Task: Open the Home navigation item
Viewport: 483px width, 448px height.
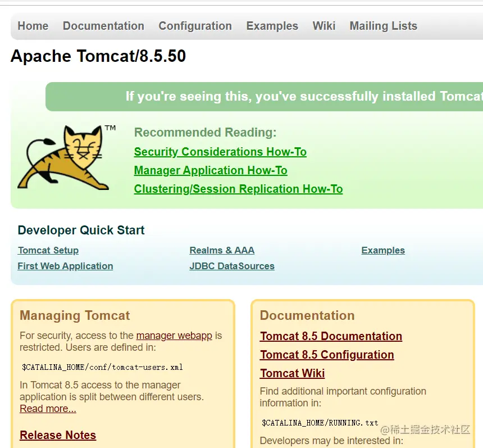Action: [33, 26]
